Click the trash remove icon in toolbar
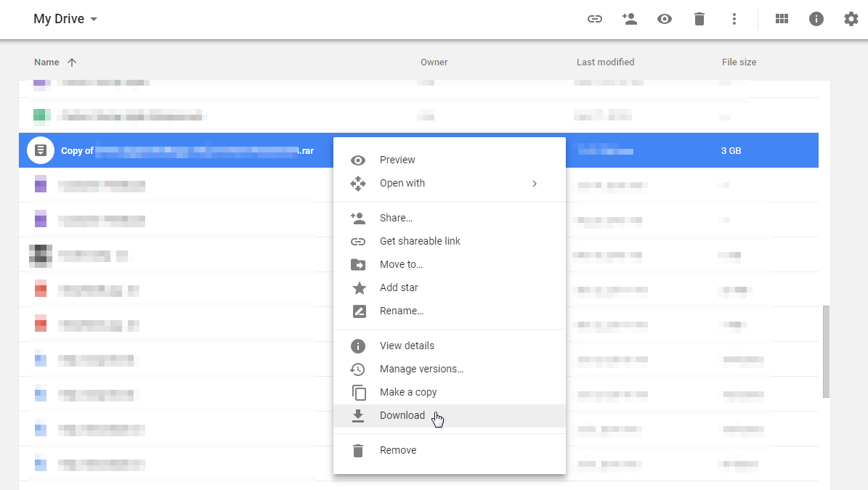 699,20
